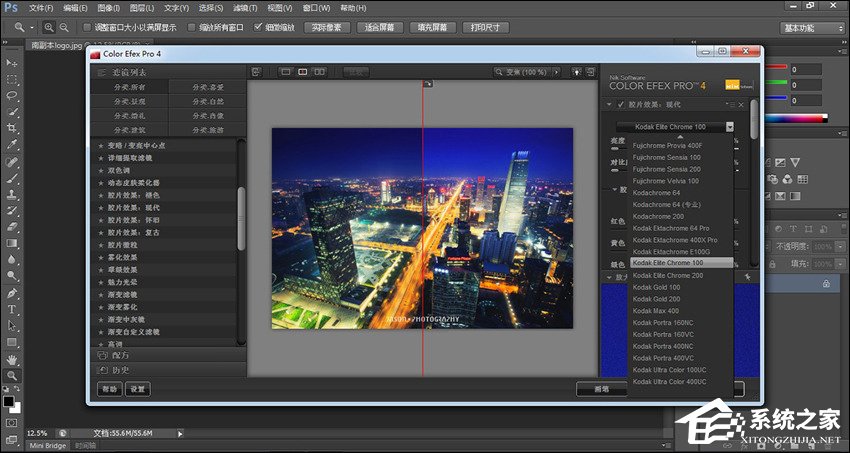Uncheck the scrubby zoom checkbox

pos(259,27)
